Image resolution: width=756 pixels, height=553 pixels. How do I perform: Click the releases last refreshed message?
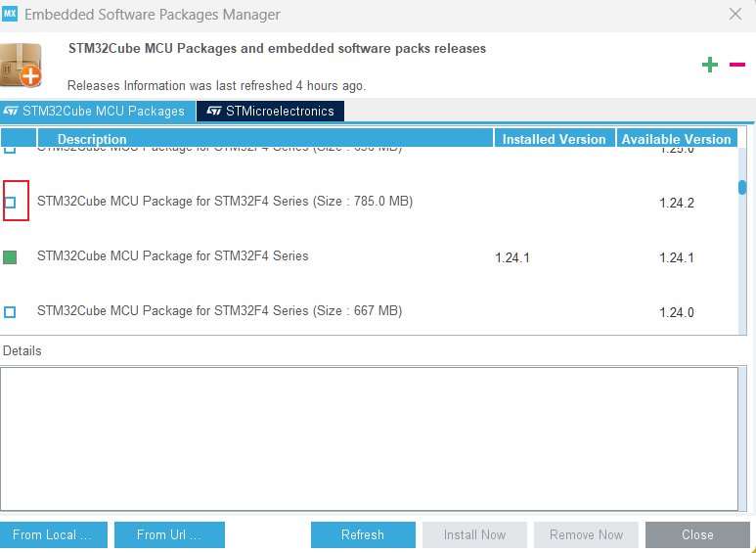tap(216, 86)
